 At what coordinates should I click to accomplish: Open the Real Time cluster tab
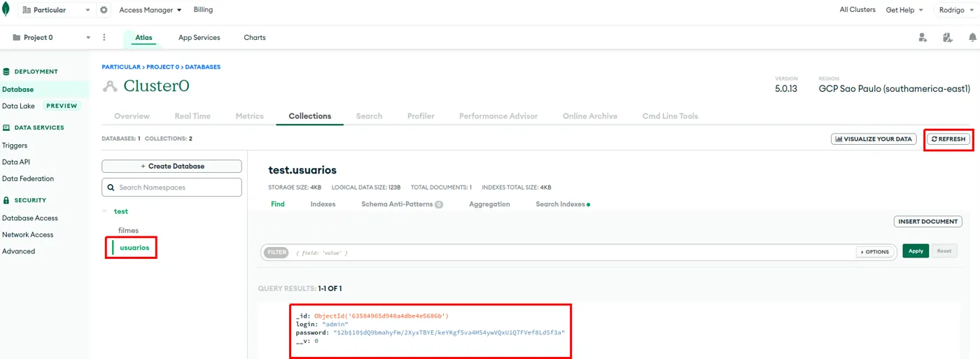(192, 116)
